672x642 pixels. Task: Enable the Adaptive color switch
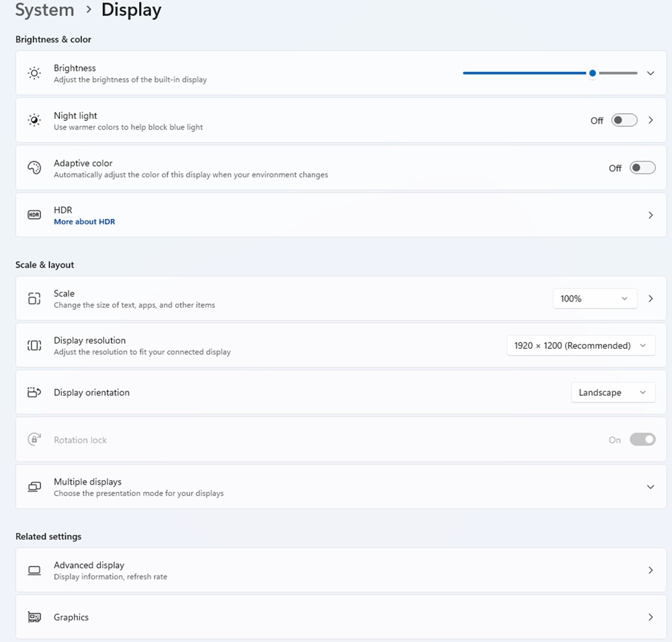pos(642,168)
